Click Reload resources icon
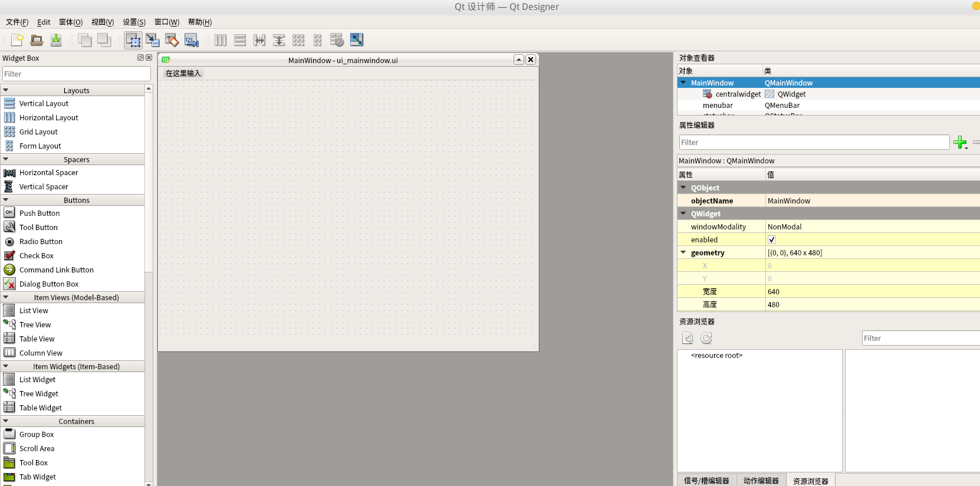This screenshot has width=980, height=486. tap(706, 338)
